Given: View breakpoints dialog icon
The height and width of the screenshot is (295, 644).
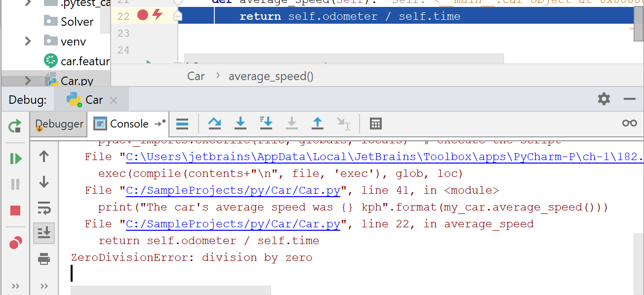Looking at the screenshot, I should (15, 242).
